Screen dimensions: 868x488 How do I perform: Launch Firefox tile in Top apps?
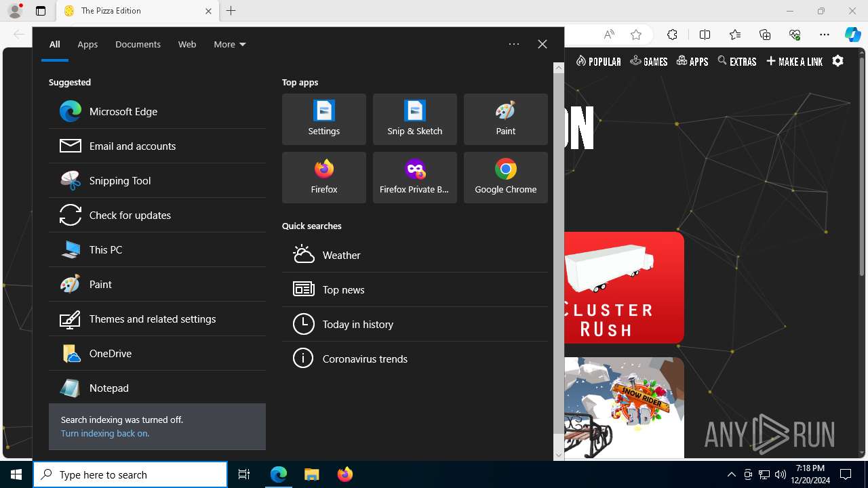324,178
